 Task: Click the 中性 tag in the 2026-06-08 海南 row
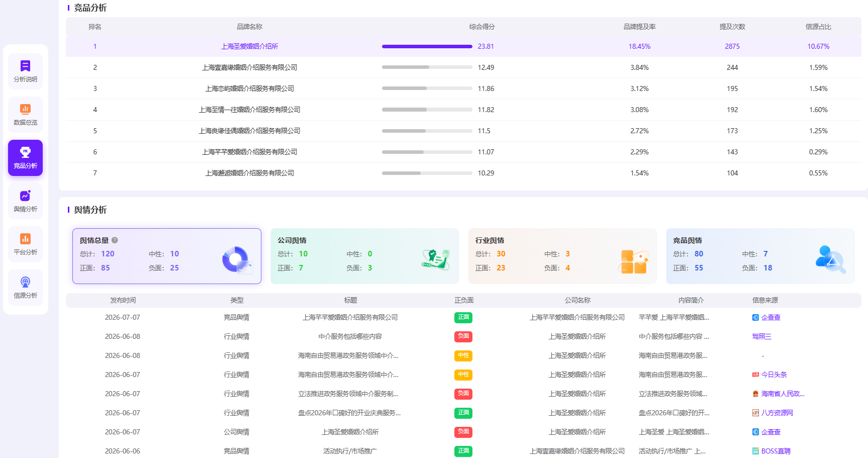pyautogui.click(x=463, y=355)
